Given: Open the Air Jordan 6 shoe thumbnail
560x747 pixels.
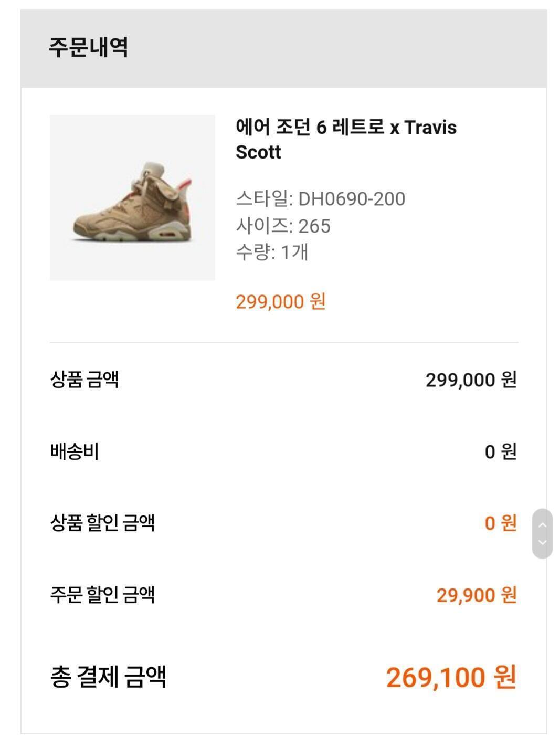Looking at the screenshot, I should pos(132,197).
